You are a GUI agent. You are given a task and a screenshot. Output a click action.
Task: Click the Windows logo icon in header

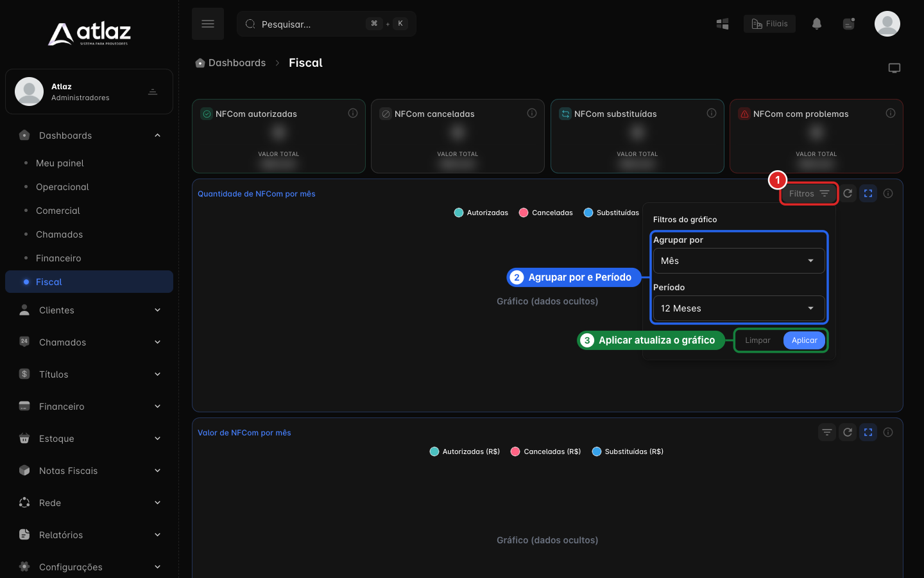coord(723,24)
